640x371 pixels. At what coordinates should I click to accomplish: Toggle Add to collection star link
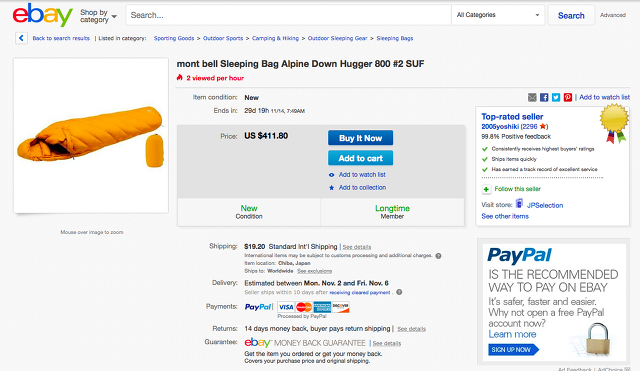pos(358,187)
